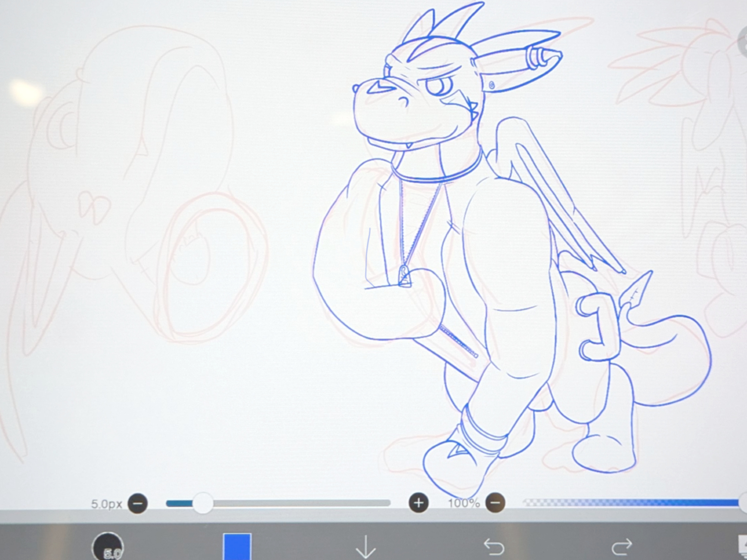The height and width of the screenshot is (560, 747).
Task: Tap the necklace pendant on the drawing
Action: point(405,275)
